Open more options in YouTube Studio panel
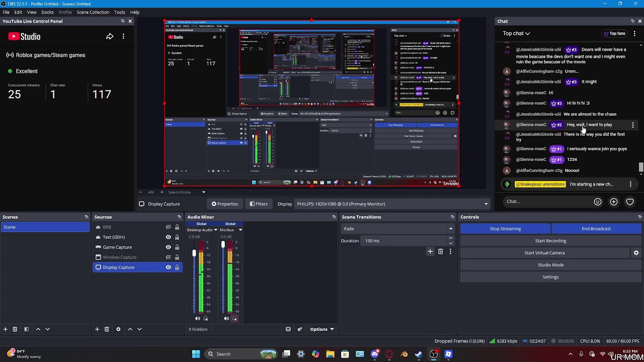 [x=123, y=36]
